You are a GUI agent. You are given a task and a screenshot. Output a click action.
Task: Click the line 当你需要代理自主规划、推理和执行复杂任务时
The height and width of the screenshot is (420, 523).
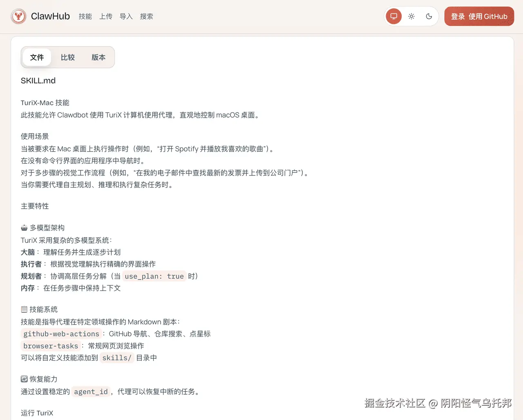click(x=98, y=185)
